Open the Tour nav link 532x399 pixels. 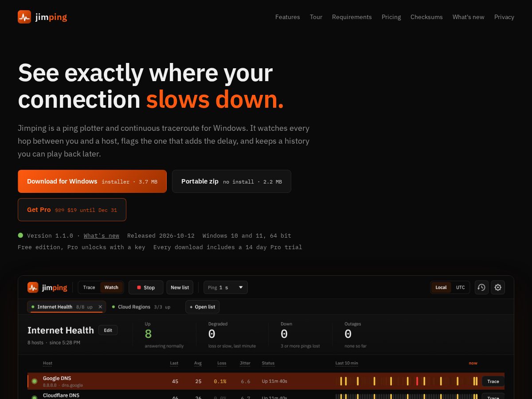(316, 17)
